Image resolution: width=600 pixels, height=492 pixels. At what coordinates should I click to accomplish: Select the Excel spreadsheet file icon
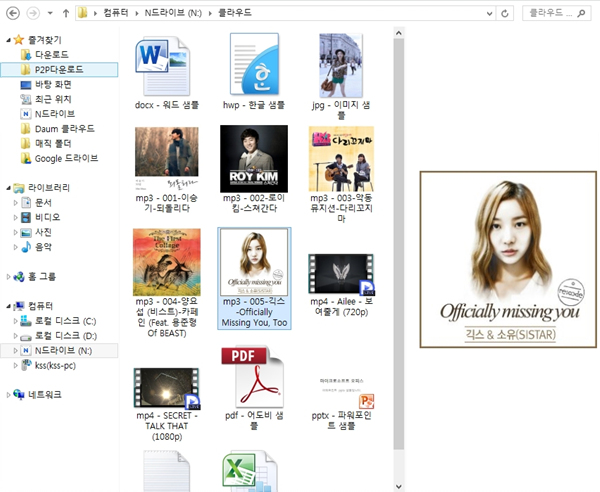click(x=250, y=471)
